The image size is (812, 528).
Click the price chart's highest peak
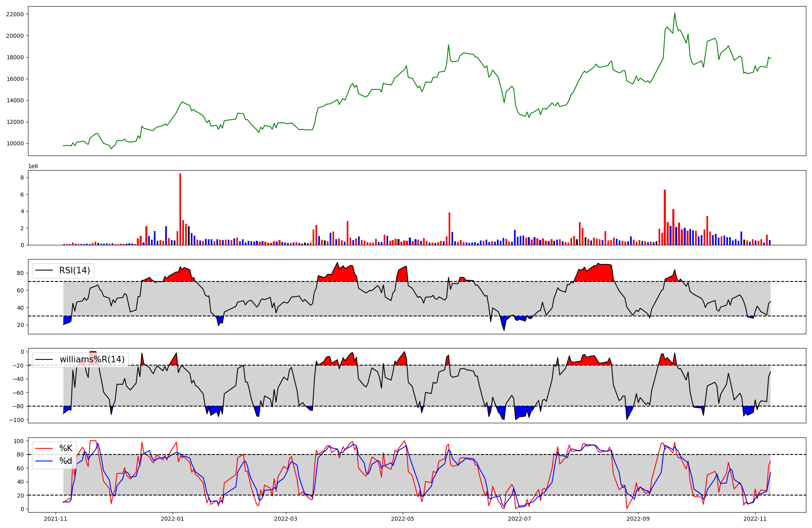[x=675, y=13]
